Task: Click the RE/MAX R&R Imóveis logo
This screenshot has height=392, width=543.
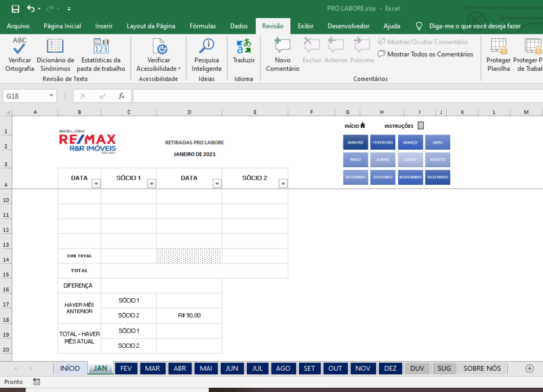Action: coord(87,142)
